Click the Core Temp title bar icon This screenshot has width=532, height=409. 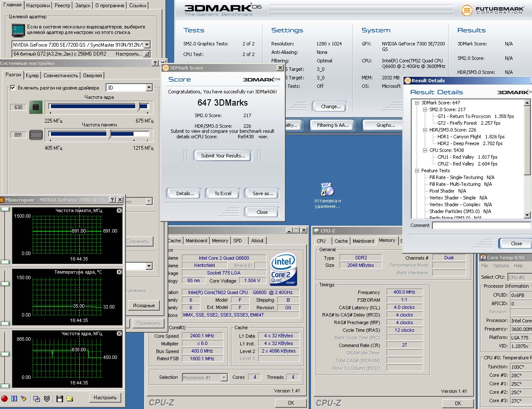[483, 257]
